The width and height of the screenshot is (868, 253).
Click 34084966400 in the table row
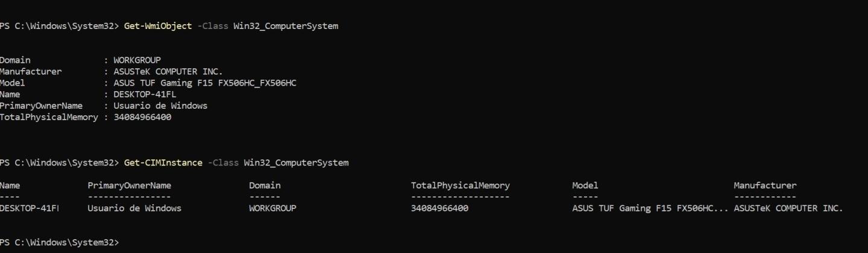(x=439, y=208)
